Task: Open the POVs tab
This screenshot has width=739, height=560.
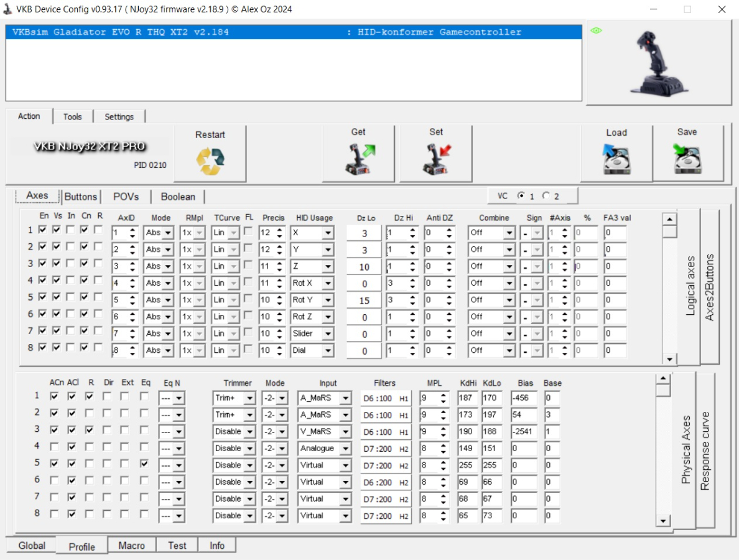Action: 126,197
